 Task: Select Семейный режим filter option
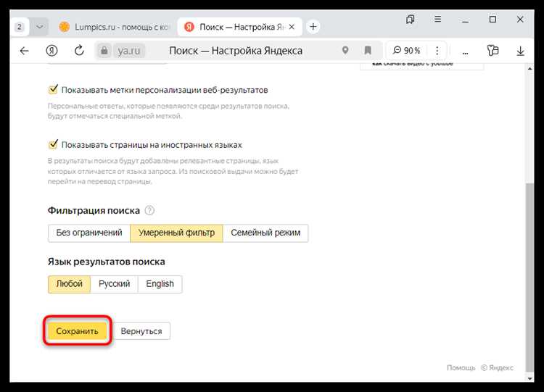coord(265,233)
